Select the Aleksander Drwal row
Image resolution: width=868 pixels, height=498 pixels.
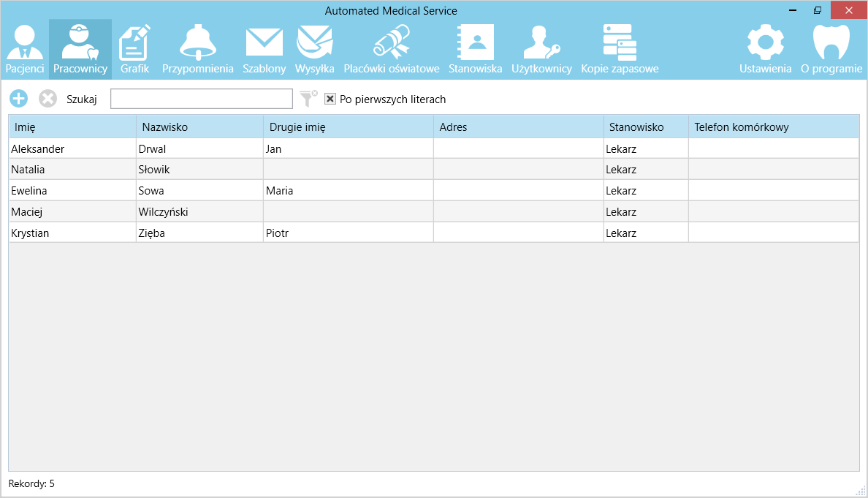[x=73, y=148]
